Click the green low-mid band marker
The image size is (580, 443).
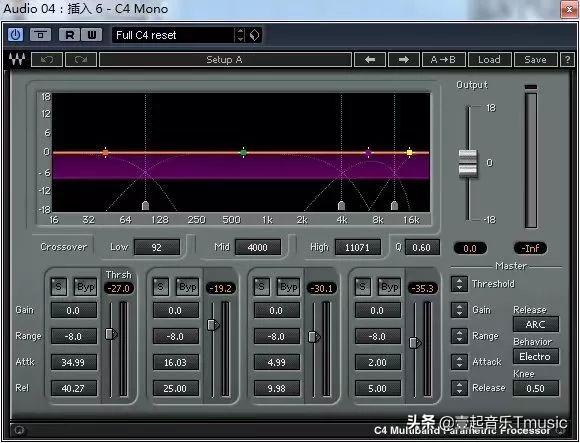(x=243, y=152)
